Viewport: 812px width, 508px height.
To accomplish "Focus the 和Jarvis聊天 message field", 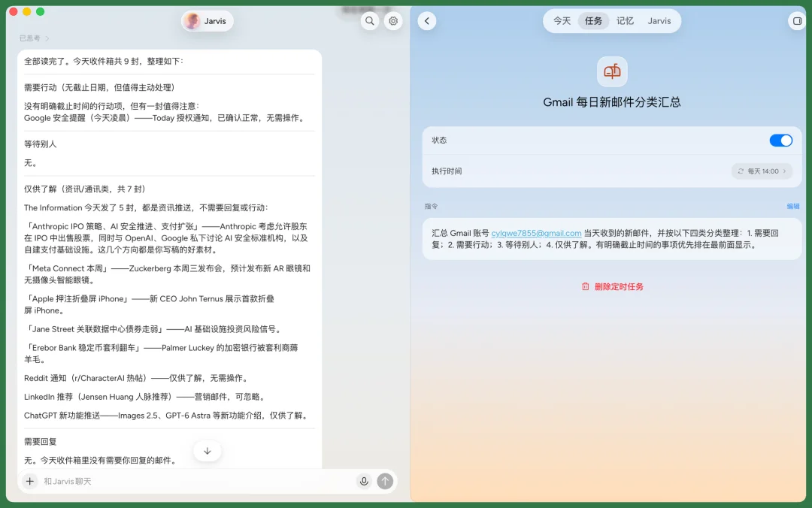I will [197, 481].
